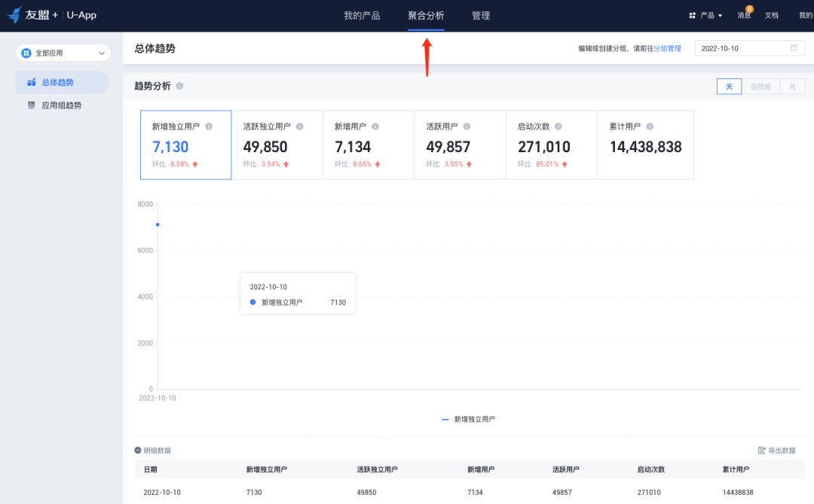The width and height of the screenshot is (814, 504).
Task: Follow the 分组管理 link
Action: (x=667, y=48)
